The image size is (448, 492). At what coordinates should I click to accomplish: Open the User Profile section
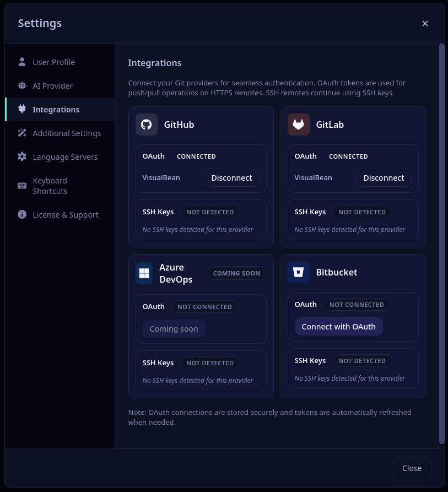(53, 62)
